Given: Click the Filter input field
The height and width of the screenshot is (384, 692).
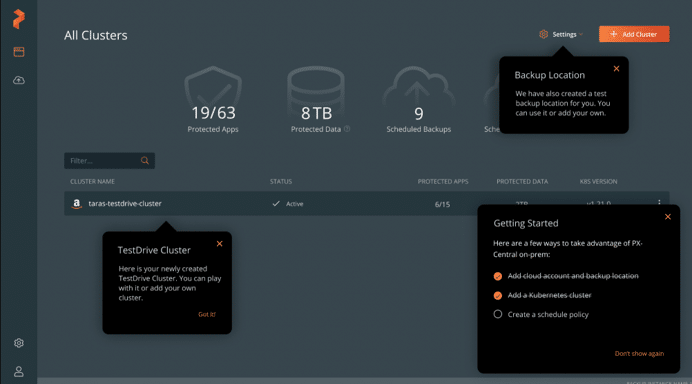Looking at the screenshot, I should [x=109, y=161].
